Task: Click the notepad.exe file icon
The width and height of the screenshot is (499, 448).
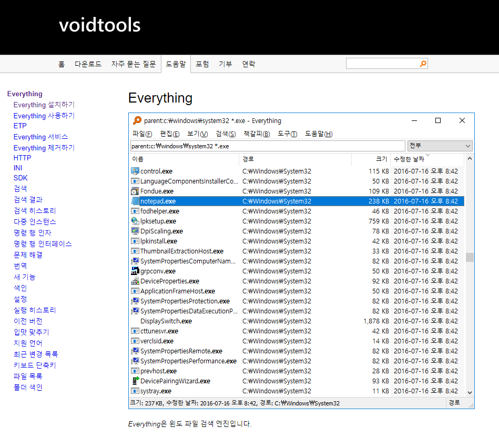Action: (x=135, y=201)
